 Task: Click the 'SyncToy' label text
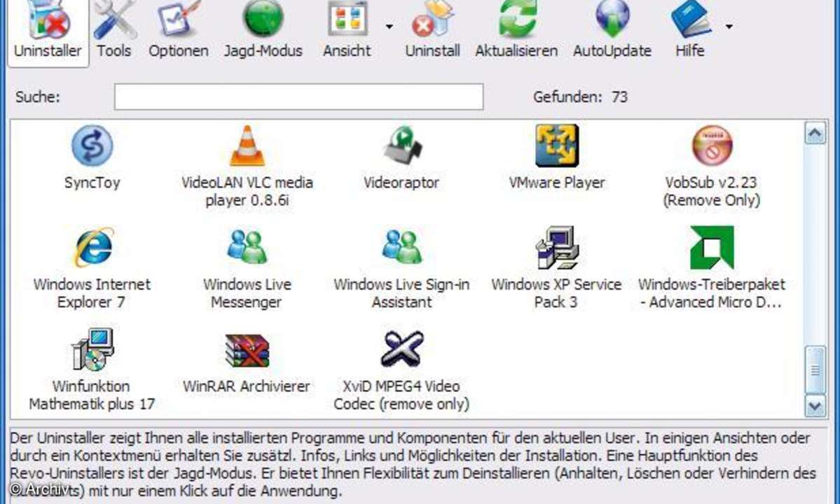(x=92, y=183)
